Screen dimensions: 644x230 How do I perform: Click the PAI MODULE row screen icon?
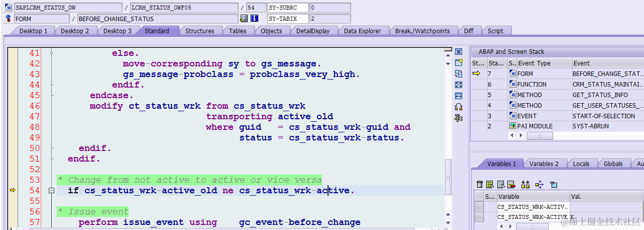[512, 127]
